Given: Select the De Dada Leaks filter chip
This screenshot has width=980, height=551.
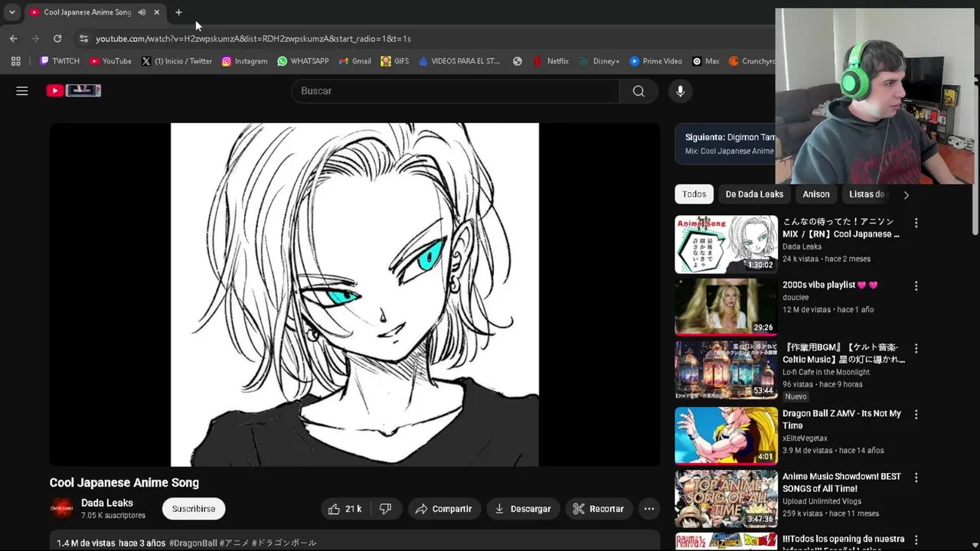Looking at the screenshot, I should point(754,194).
